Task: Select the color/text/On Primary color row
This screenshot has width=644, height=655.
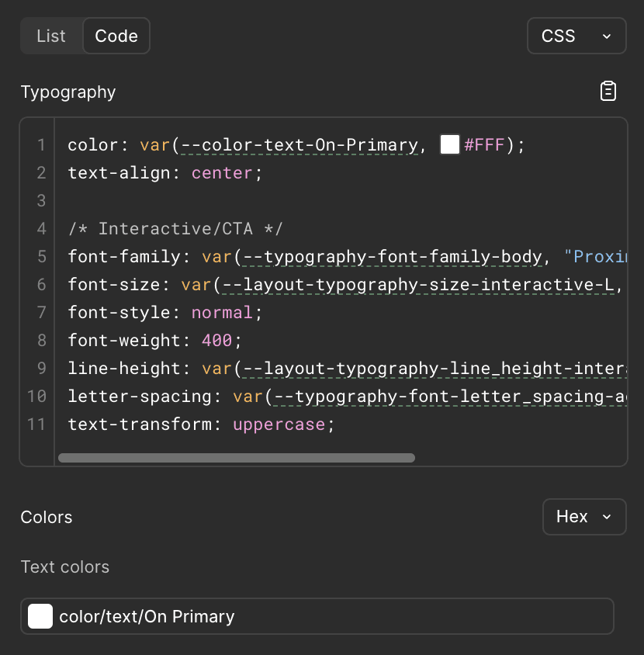Action: point(317,616)
